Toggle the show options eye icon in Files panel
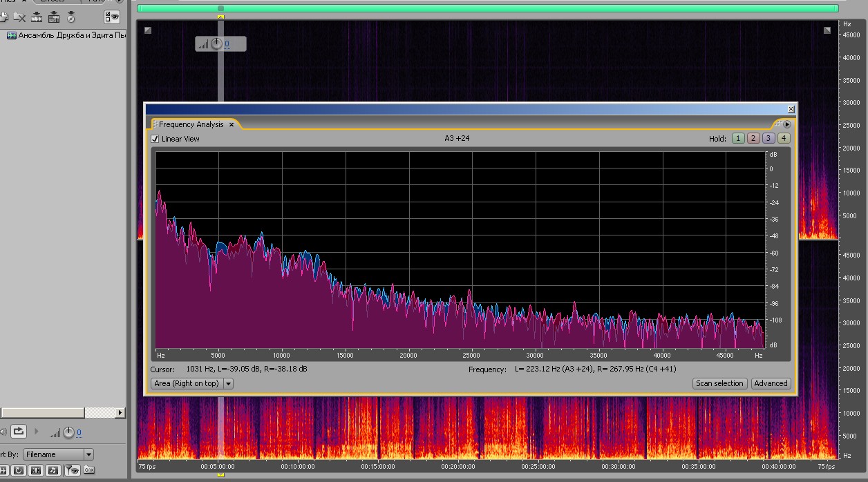 point(111,17)
